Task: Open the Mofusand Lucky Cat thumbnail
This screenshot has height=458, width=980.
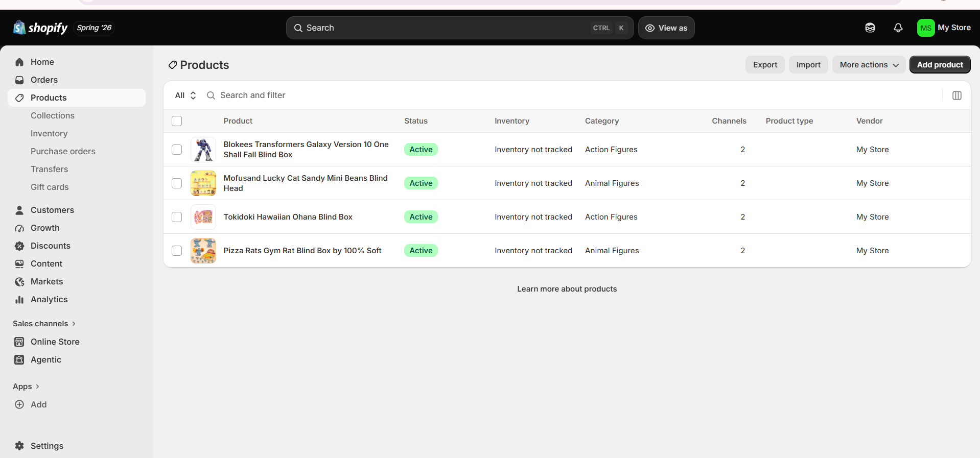Action: pos(203,183)
